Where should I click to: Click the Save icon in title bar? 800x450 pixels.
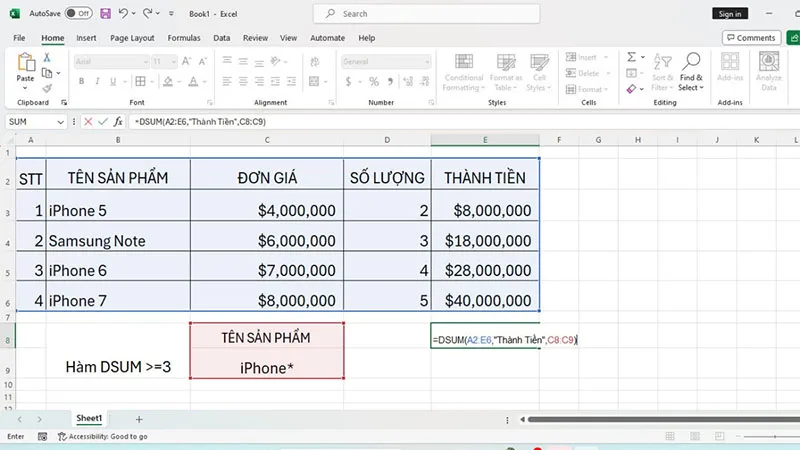tap(105, 14)
